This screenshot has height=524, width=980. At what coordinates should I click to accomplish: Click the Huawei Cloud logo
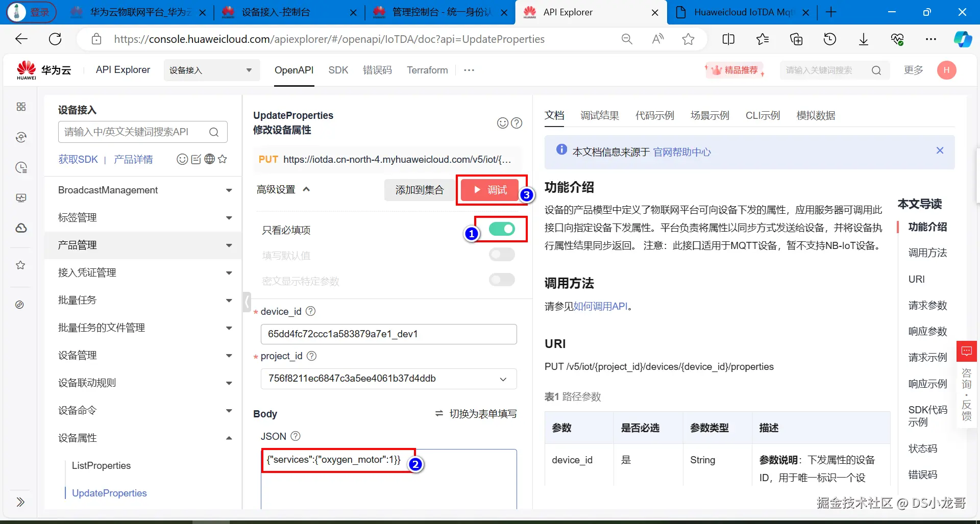[43, 70]
